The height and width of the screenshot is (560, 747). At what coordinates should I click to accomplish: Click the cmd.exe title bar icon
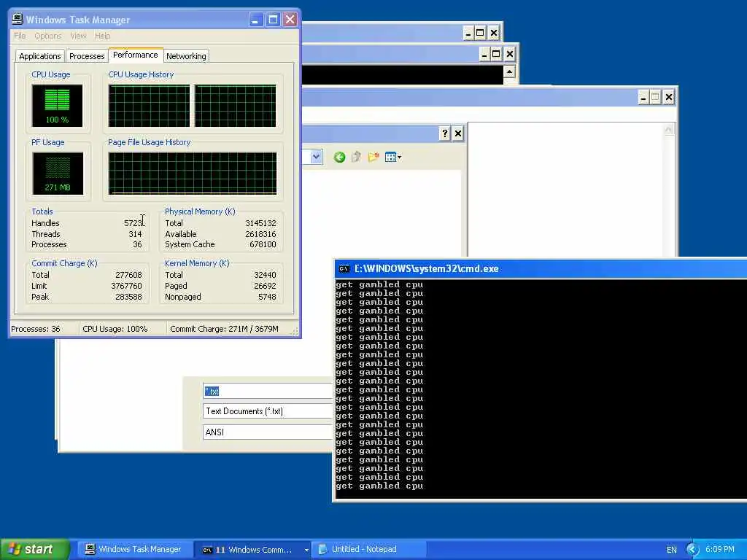coord(344,268)
